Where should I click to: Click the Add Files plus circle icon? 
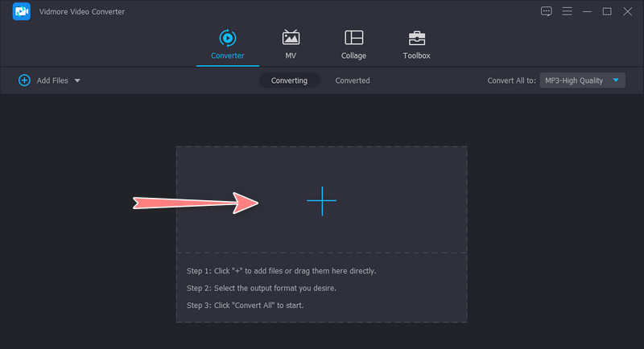point(24,80)
